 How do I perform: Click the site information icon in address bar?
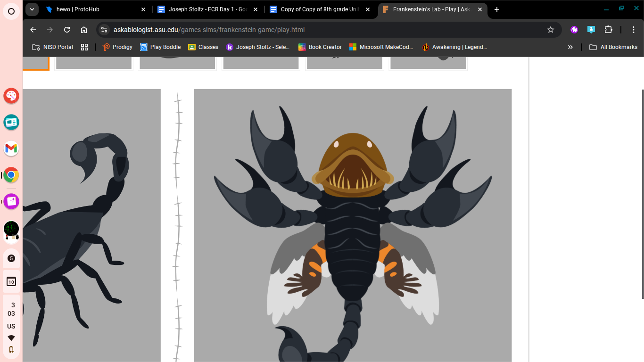[x=104, y=29]
